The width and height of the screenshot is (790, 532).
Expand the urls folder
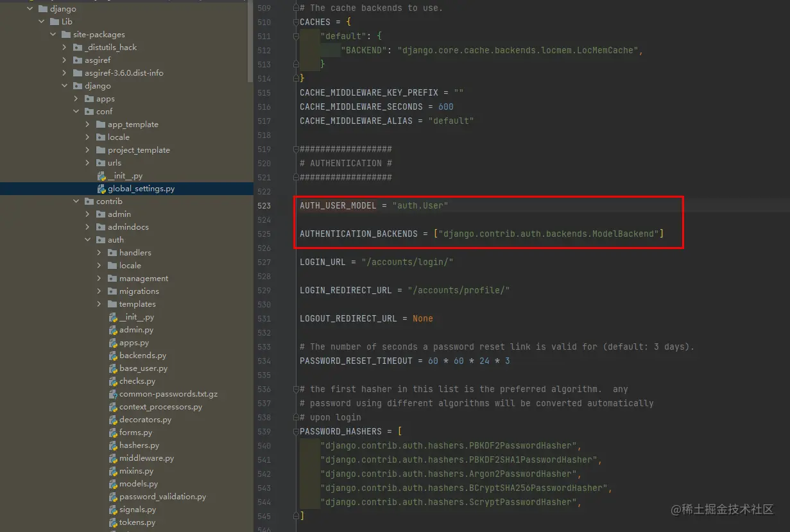(88, 163)
